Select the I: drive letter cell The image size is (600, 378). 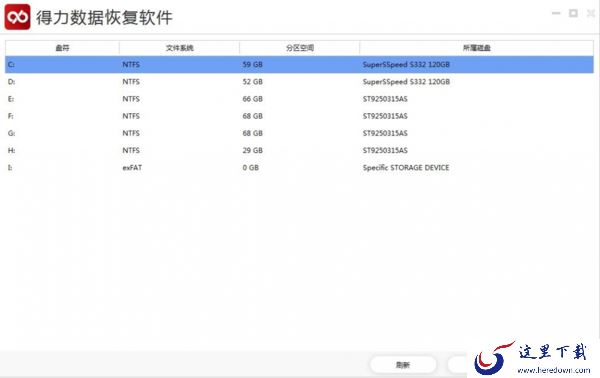click(x=10, y=168)
